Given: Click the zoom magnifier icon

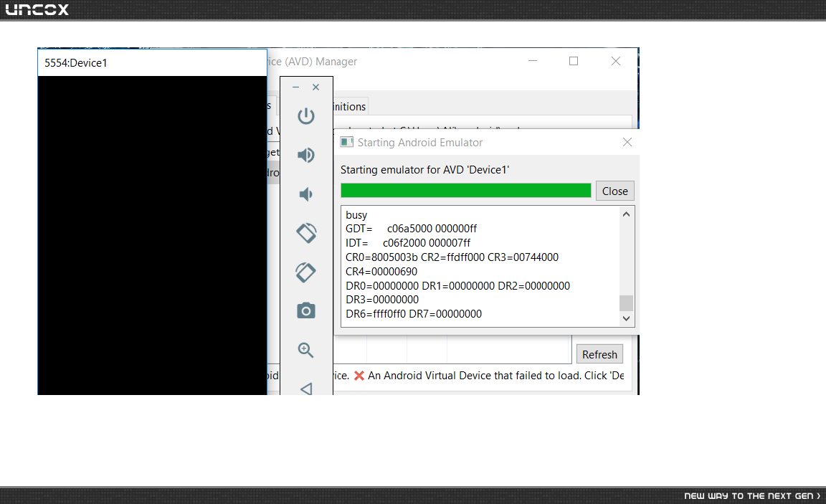Looking at the screenshot, I should tap(306, 351).
